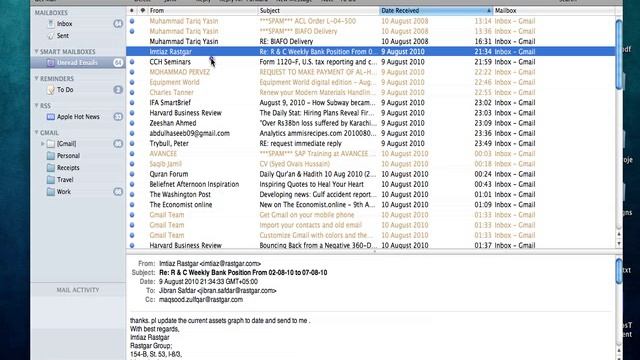Click the message list scroll up arrow
This screenshot has width=640, height=360.
(619, 234)
